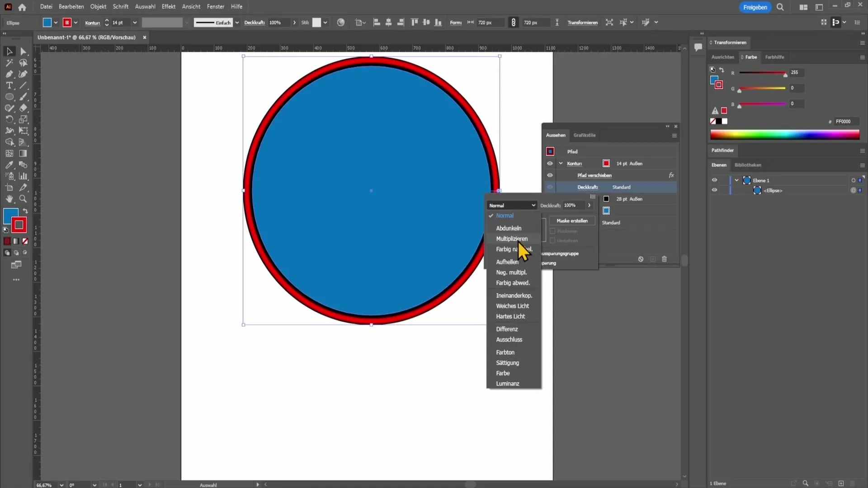
Task: Select the Paintbrush tool
Action: pos(24,97)
